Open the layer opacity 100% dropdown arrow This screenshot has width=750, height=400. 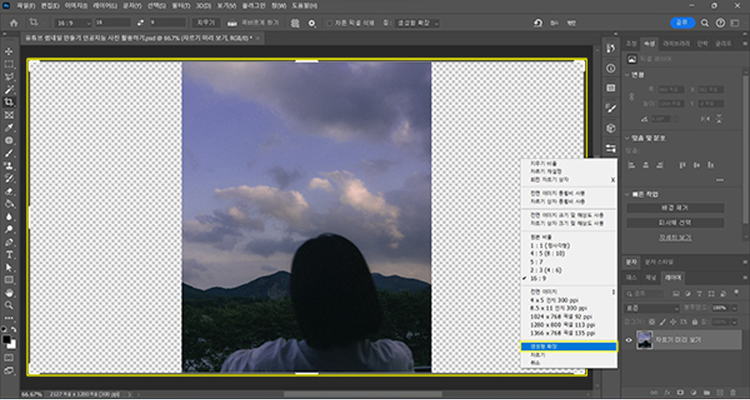coord(734,308)
